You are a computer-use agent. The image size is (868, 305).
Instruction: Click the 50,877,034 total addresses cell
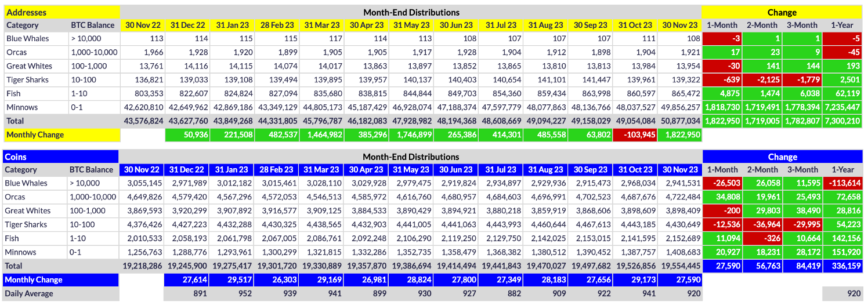679,121
